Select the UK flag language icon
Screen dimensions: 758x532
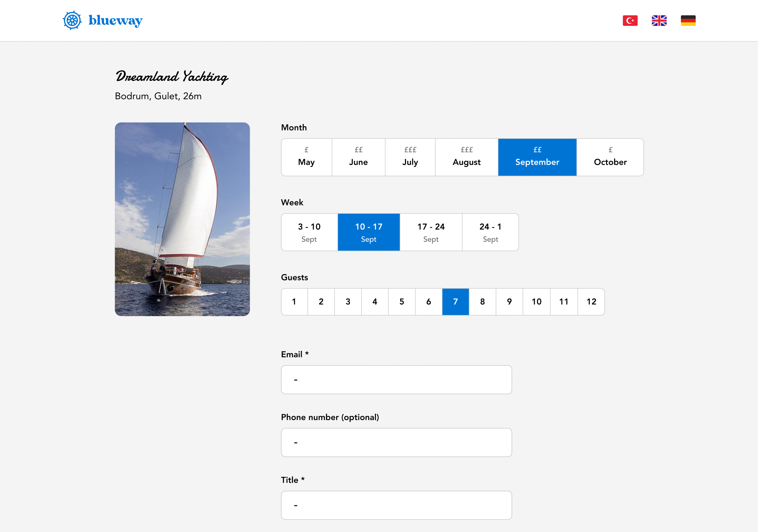click(x=659, y=21)
